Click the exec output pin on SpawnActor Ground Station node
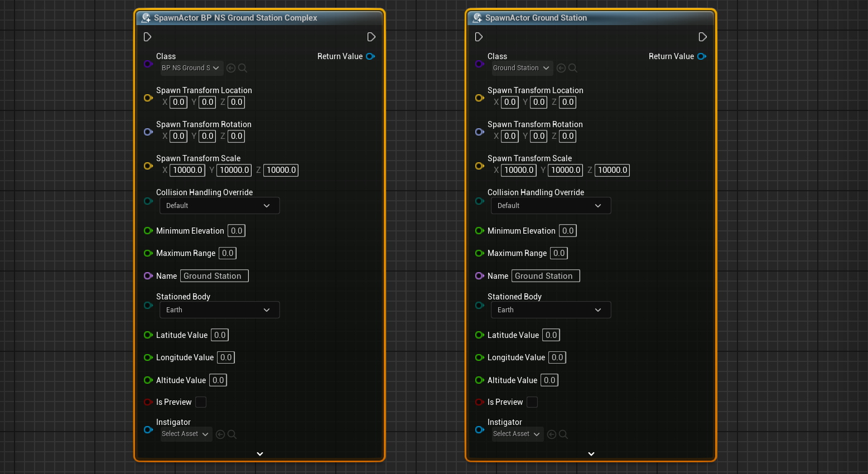 pyautogui.click(x=702, y=37)
